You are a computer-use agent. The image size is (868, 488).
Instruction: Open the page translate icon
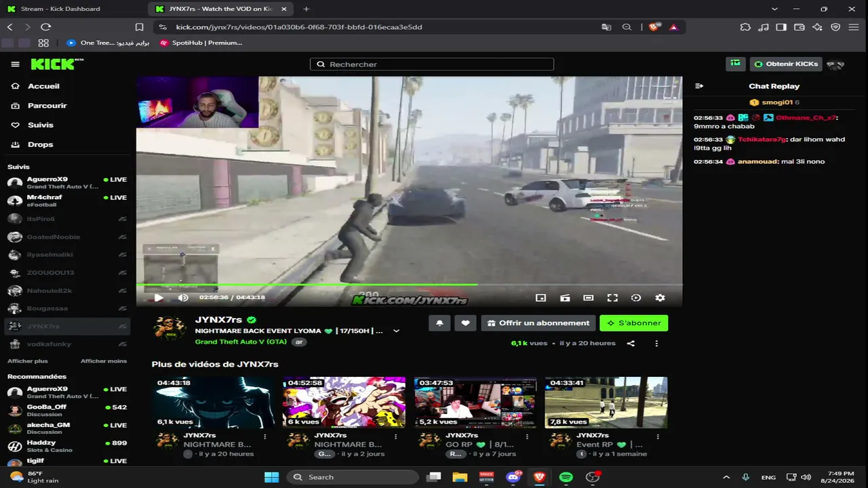click(x=606, y=27)
